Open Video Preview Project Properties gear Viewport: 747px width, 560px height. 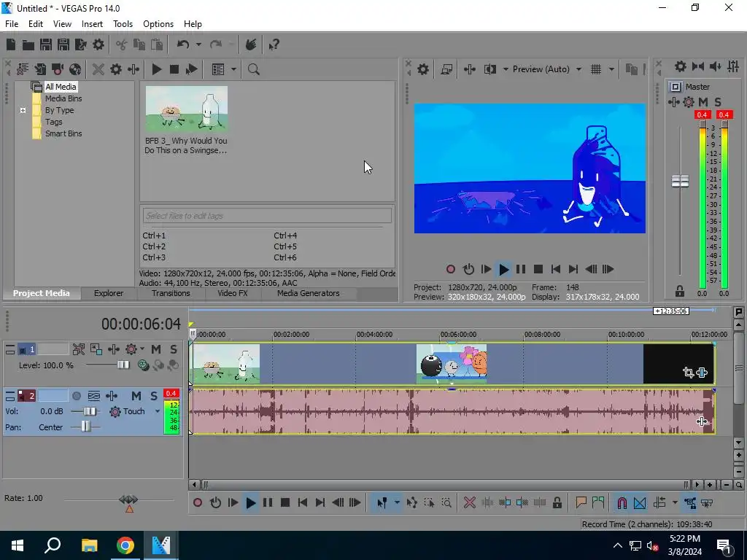coord(423,69)
